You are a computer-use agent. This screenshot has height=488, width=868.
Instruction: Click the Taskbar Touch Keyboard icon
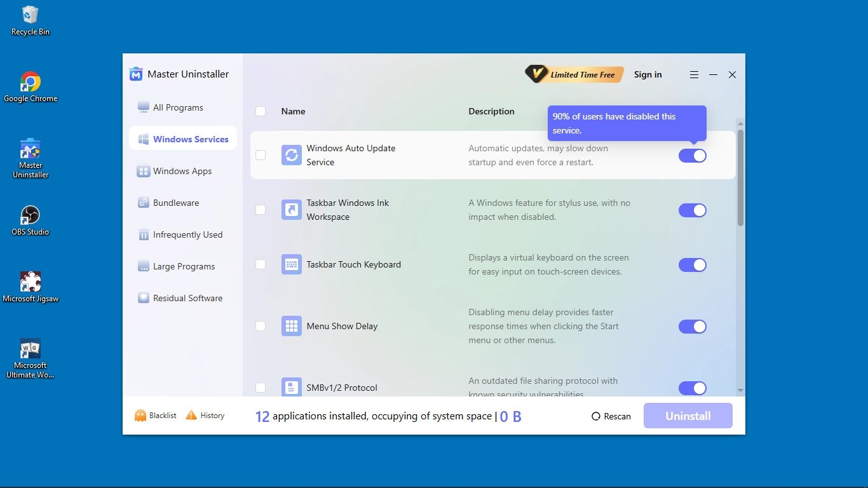(x=292, y=265)
